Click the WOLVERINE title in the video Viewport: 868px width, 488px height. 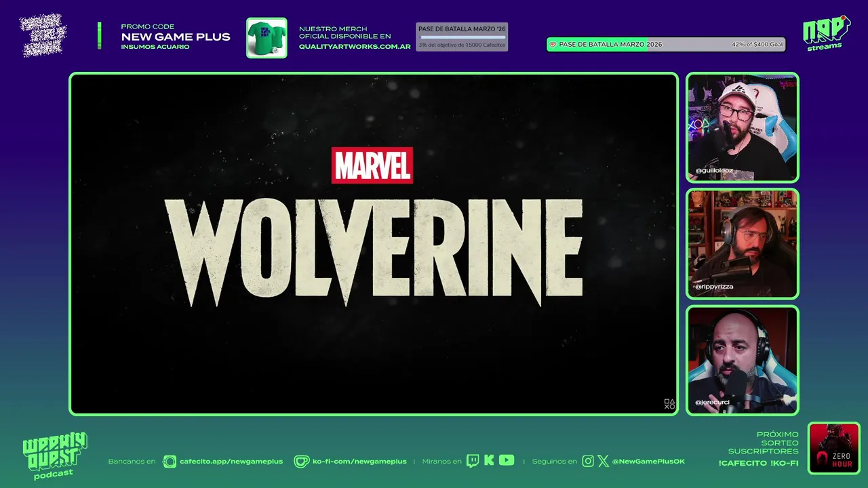374,251
